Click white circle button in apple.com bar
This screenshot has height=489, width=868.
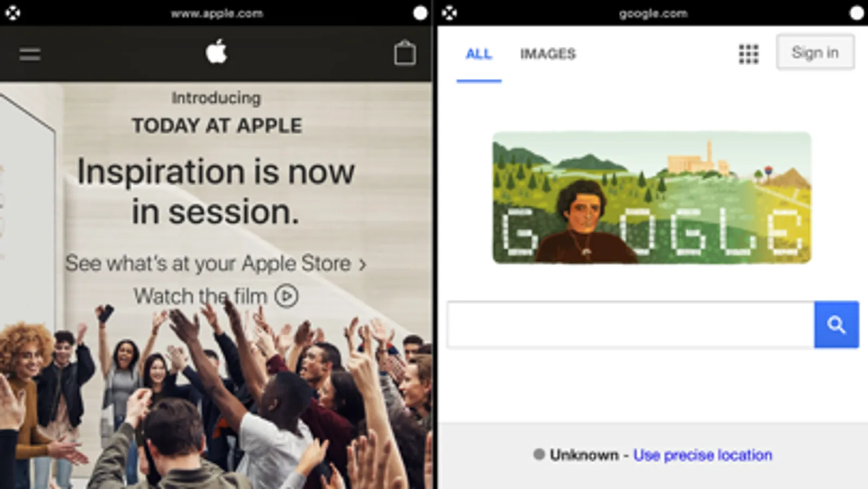[420, 13]
